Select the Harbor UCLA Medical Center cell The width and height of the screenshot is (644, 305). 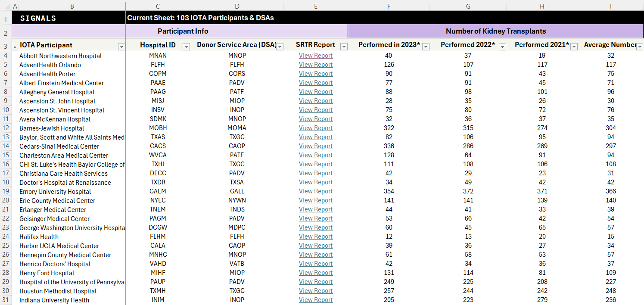pyautogui.click(x=72, y=246)
